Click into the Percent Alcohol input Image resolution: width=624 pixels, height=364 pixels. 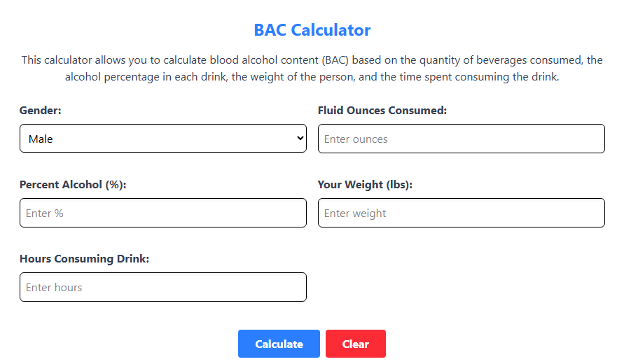coord(162,213)
